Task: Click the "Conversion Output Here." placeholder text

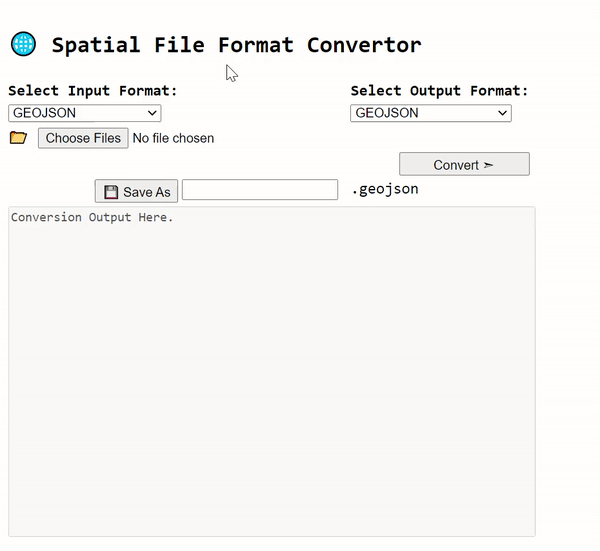Action: (92, 217)
